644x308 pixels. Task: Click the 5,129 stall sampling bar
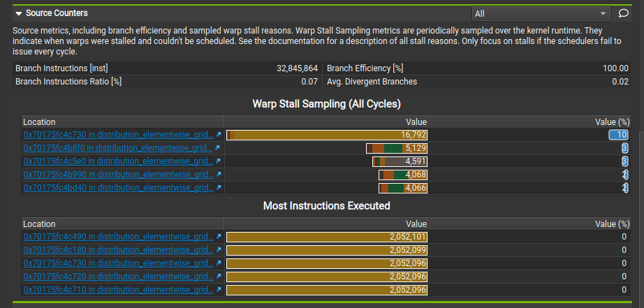[396, 148]
